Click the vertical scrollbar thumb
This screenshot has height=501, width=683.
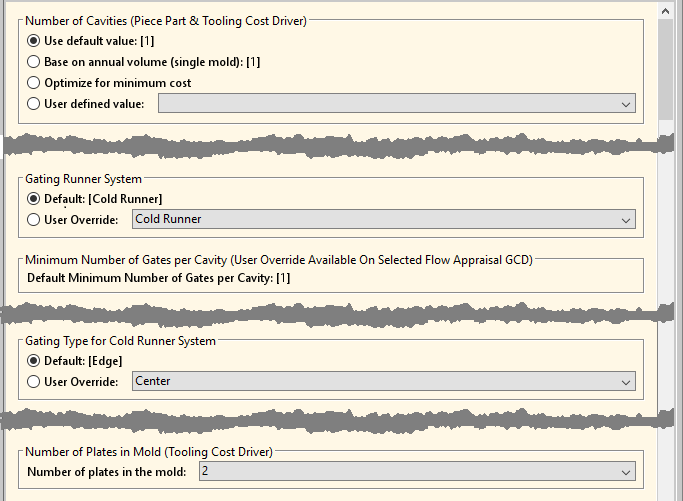(x=665, y=70)
